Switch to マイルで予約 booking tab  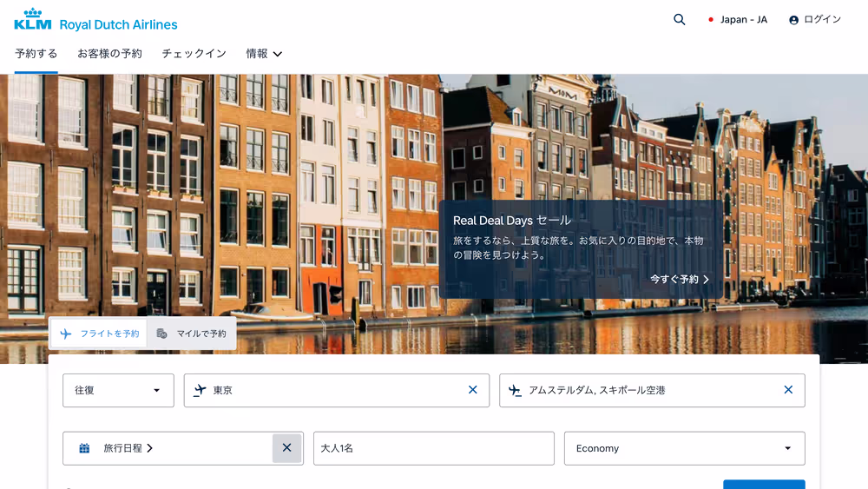192,334
